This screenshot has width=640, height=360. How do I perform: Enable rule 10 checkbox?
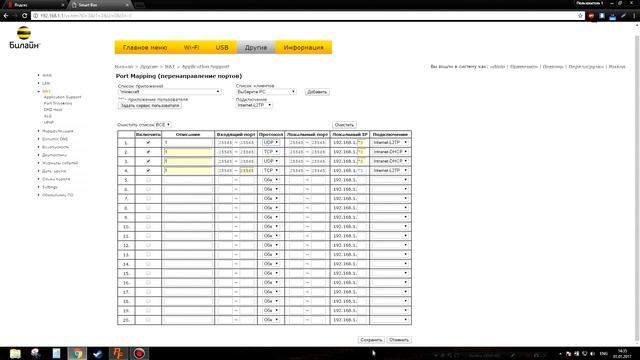(x=148, y=227)
